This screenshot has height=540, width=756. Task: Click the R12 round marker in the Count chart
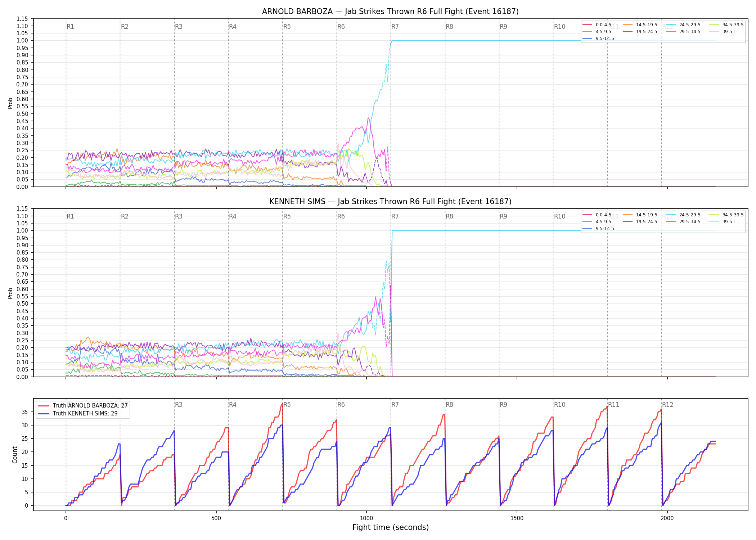coord(667,405)
